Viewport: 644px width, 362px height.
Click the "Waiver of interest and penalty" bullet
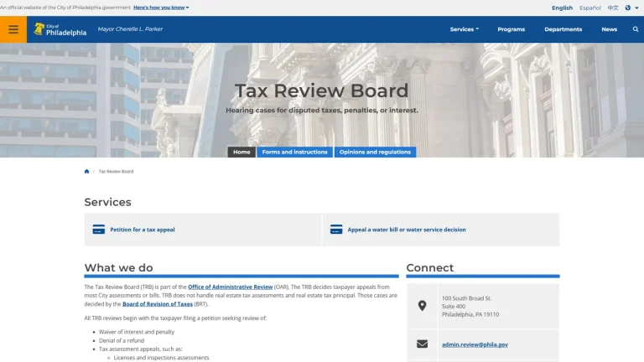(137, 332)
